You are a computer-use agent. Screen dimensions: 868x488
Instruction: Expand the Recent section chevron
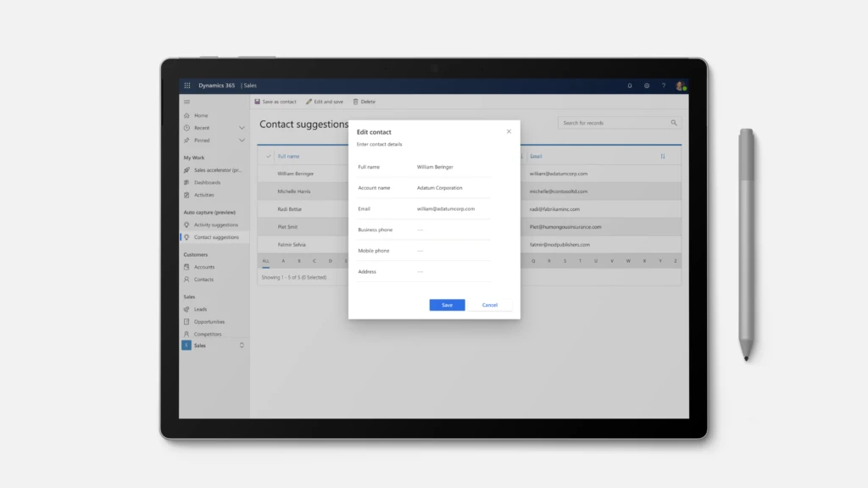[242, 128]
